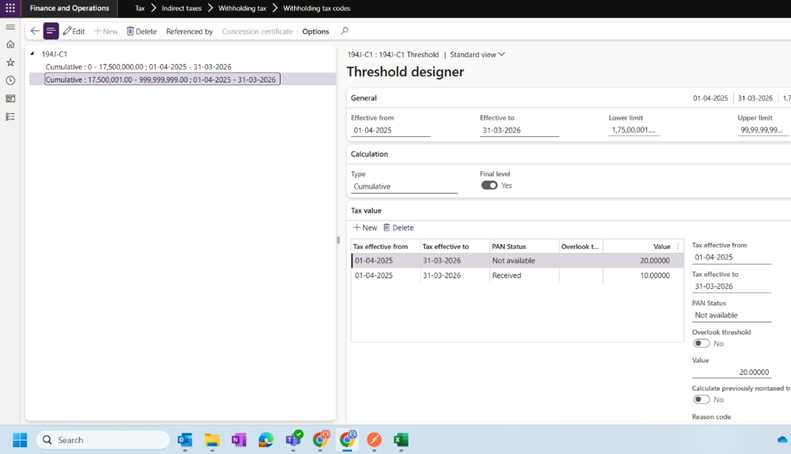Expand the sidebar hamburger navigation menu
Image resolution: width=791 pixels, height=454 pixels.
point(10,27)
